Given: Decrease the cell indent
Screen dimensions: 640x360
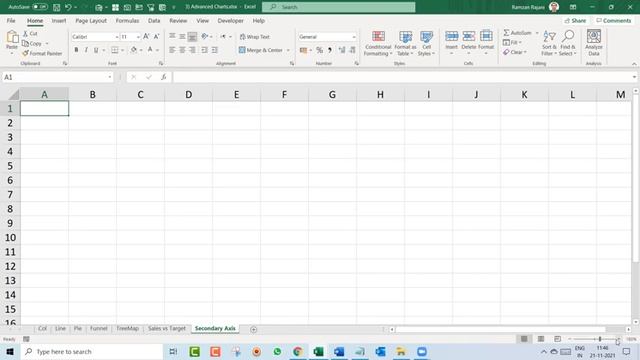Looking at the screenshot, I should (x=204, y=50).
